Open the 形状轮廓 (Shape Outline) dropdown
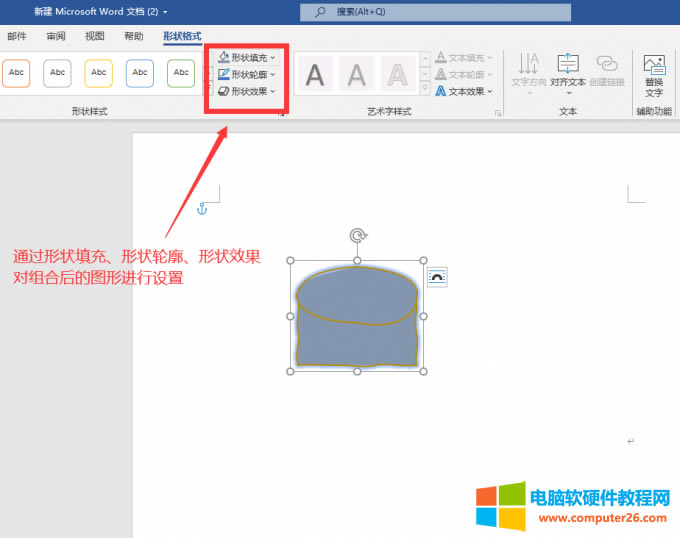 point(247,74)
